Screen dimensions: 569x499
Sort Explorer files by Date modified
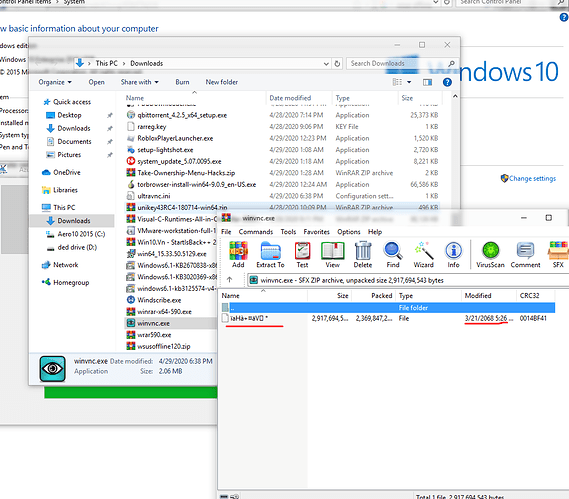[x=299, y=98]
